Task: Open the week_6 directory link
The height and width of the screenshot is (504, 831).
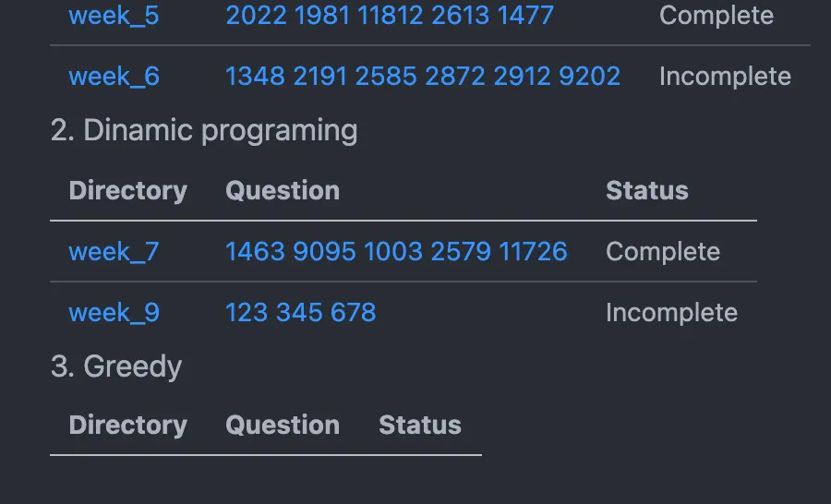Action: (114, 77)
